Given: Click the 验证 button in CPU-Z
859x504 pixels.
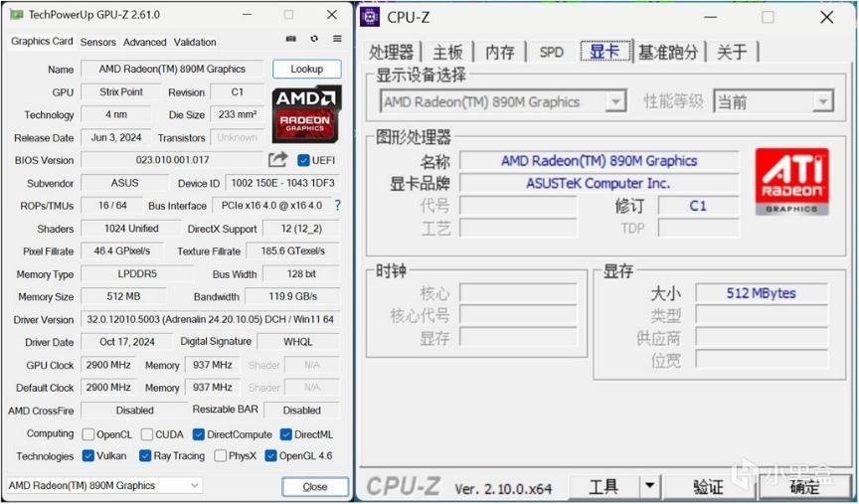Looking at the screenshot, I should coord(708,486).
